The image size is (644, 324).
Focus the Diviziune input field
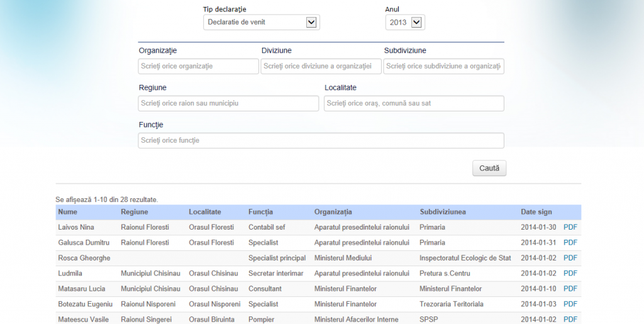pyautogui.click(x=321, y=66)
